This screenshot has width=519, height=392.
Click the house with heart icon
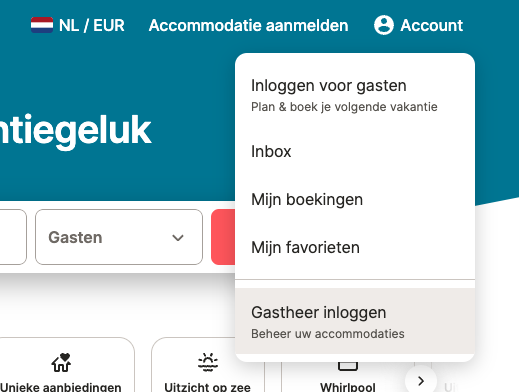[x=61, y=363]
